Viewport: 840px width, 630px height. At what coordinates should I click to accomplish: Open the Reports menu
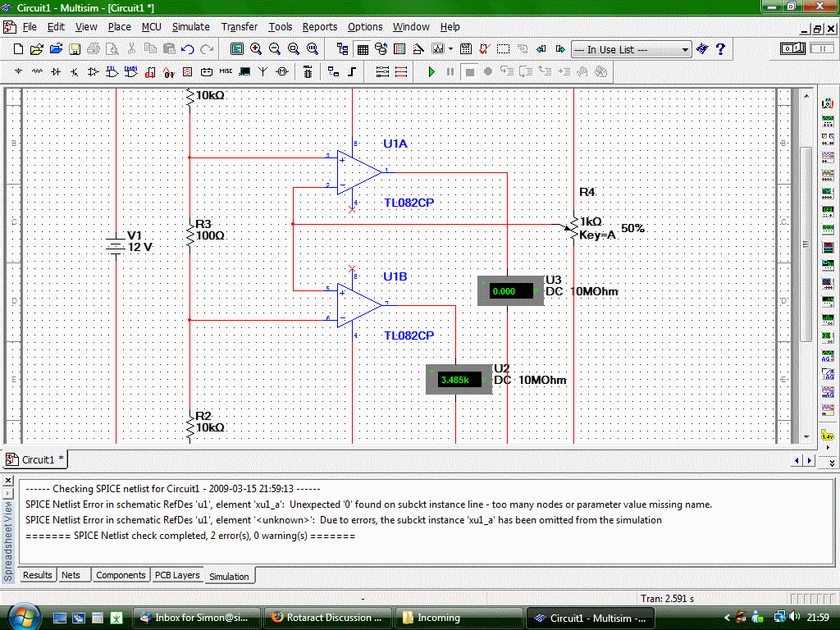coord(320,27)
